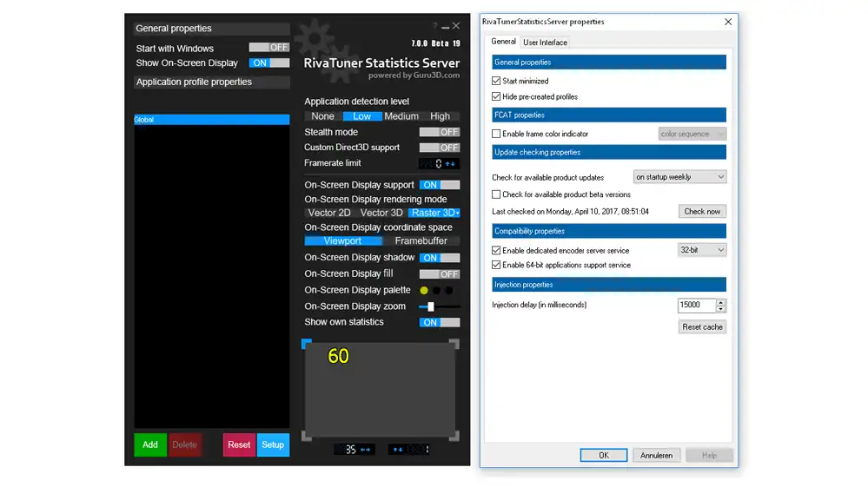Switch to the General tab

tap(503, 42)
